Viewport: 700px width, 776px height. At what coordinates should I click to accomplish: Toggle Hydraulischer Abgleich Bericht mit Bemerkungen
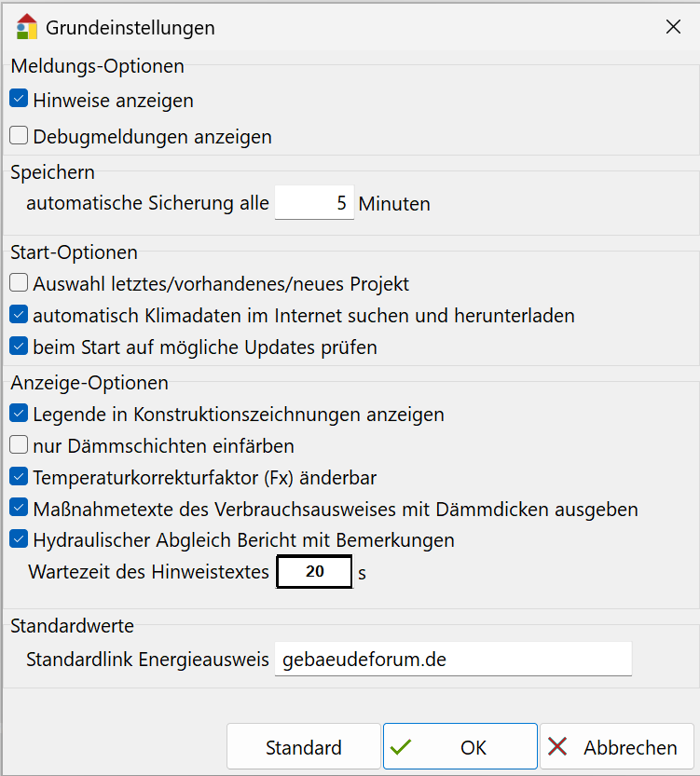coord(19,539)
